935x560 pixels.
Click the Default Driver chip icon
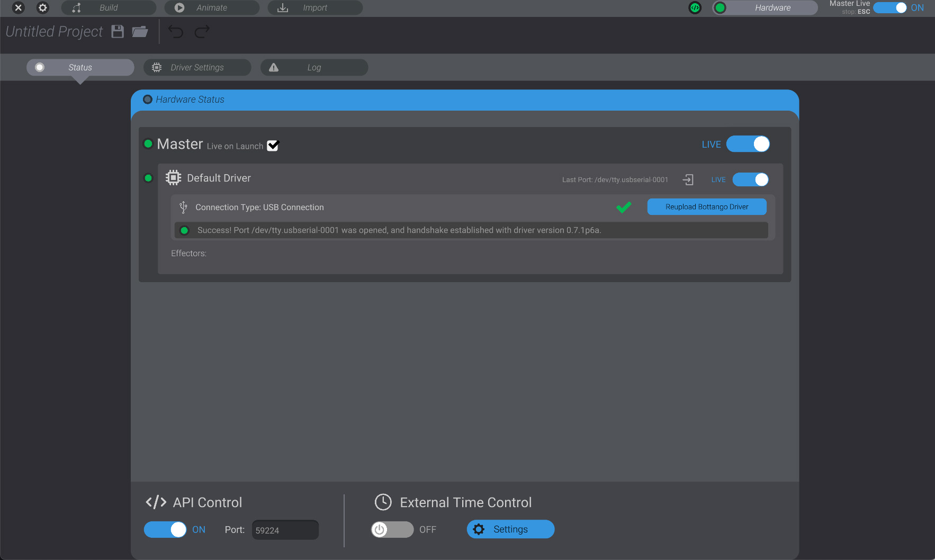click(173, 178)
